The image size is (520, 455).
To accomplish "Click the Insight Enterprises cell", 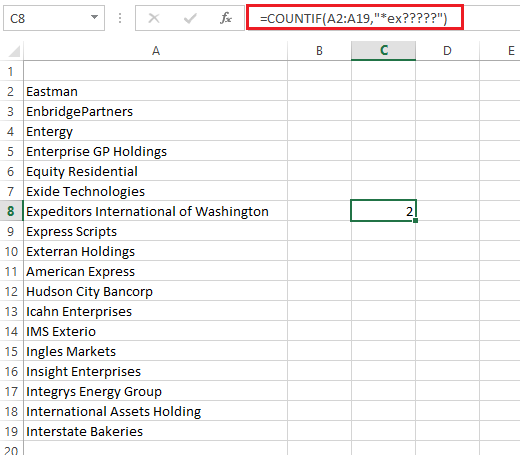I will (x=156, y=371).
